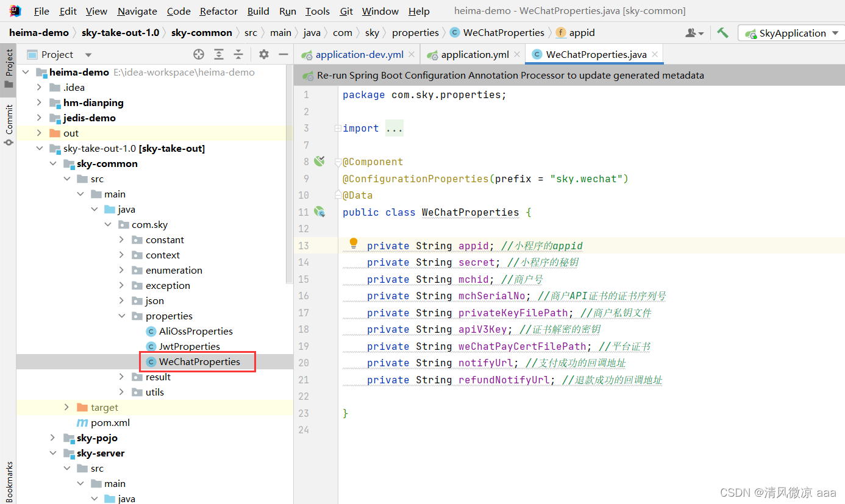Open the Tools menu
The height and width of the screenshot is (504, 845).
click(x=318, y=11)
